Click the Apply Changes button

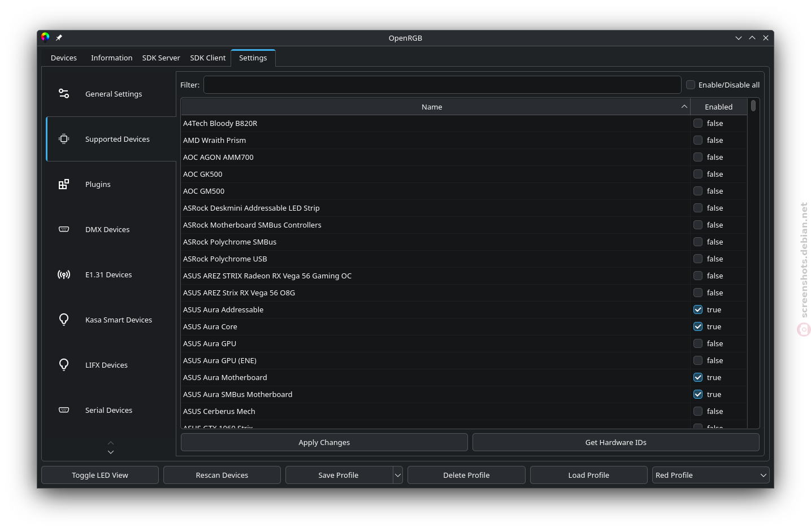tap(324, 442)
